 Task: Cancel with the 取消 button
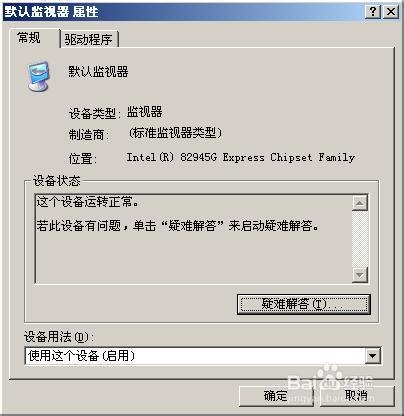356,396
